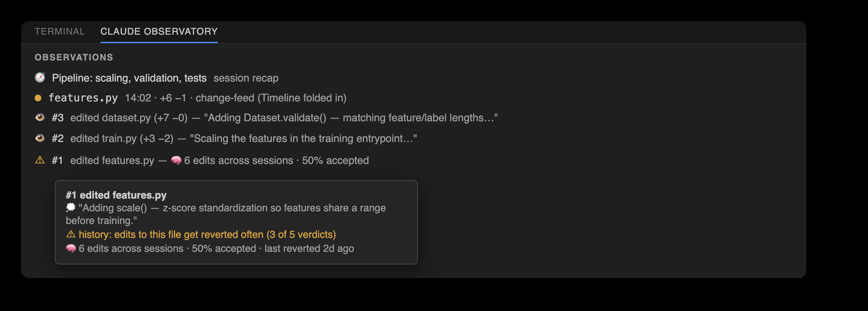Image resolution: width=868 pixels, height=311 pixels.
Task: Select the CLAUDE OBSERVATORY tab
Action: pyautogui.click(x=159, y=32)
